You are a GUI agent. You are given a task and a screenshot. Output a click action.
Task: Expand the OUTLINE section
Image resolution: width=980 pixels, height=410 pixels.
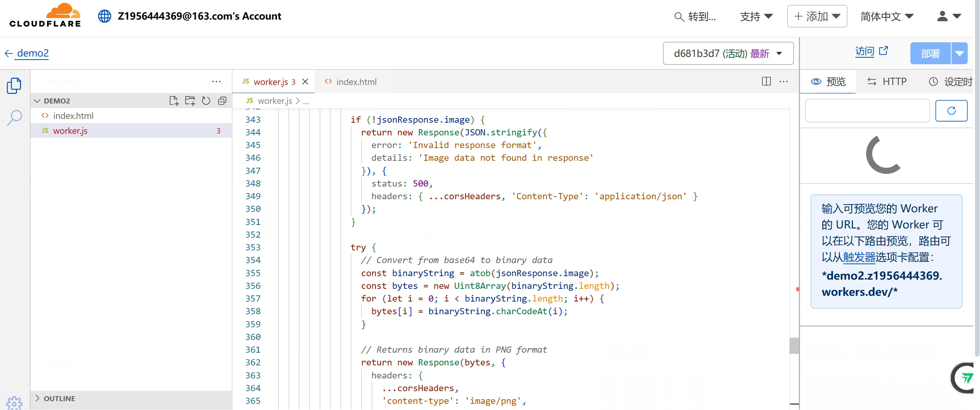coord(131,399)
